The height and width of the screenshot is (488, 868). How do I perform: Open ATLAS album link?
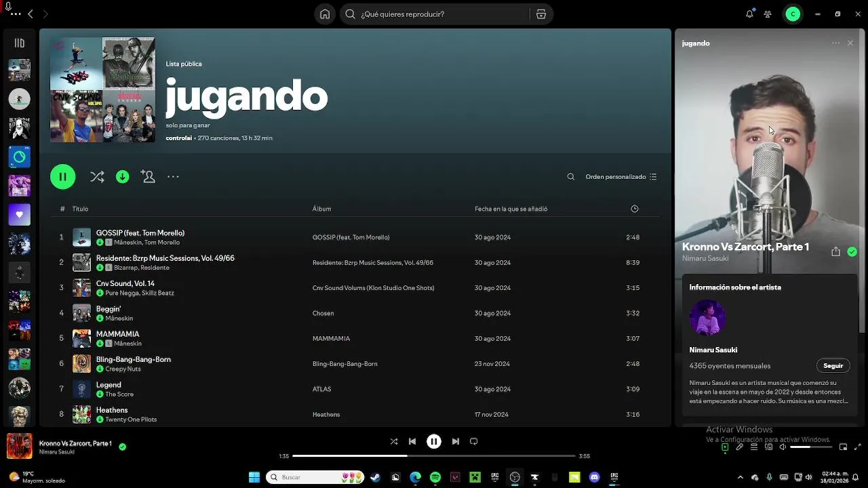(x=321, y=389)
